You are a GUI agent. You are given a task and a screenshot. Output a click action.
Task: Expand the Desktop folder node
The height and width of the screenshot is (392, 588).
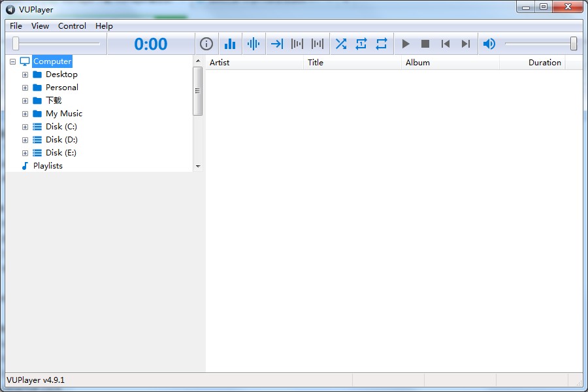(x=24, y=74)
